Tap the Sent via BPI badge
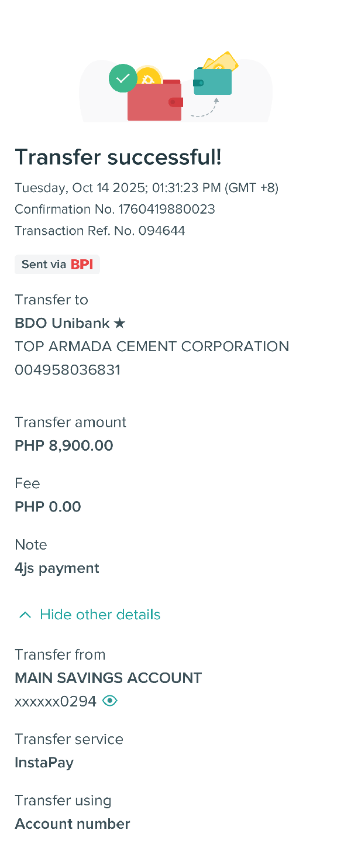 pos(57,265)
